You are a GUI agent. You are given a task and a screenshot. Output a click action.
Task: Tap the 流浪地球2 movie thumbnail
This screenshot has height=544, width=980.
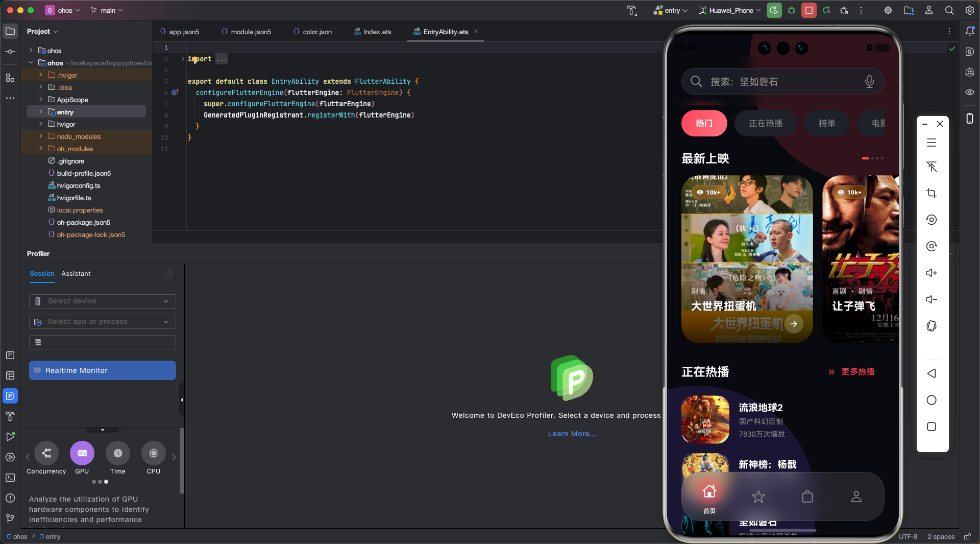(x=705, y=419)
